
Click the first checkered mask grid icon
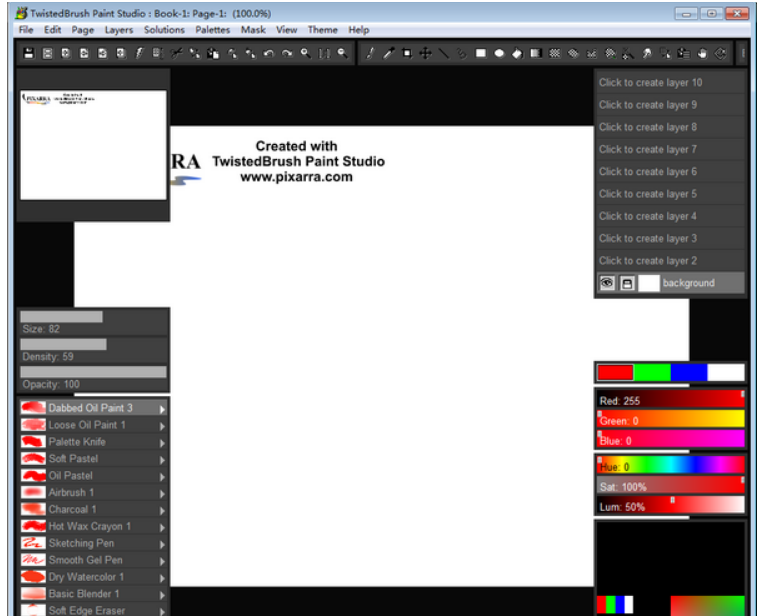coord(554,53)
